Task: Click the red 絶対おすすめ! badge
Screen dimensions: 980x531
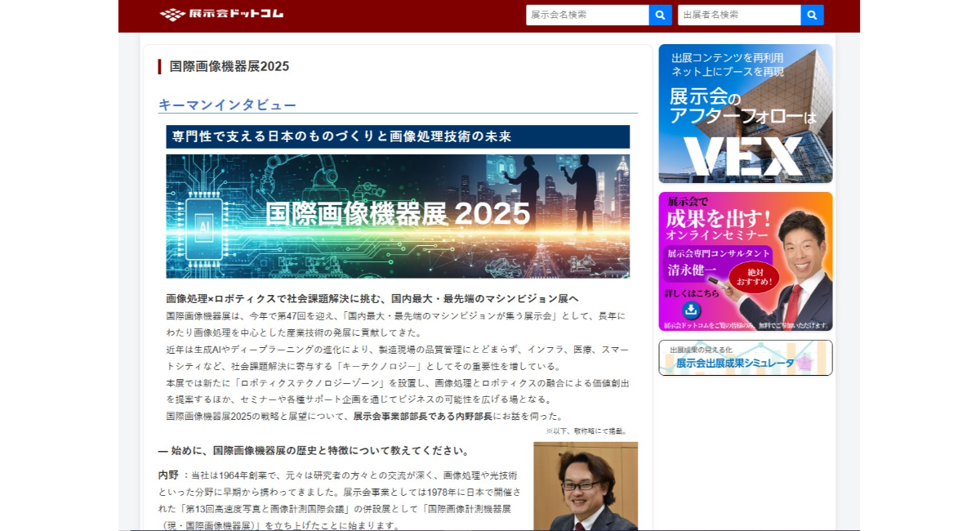Action: pos(754,277)
